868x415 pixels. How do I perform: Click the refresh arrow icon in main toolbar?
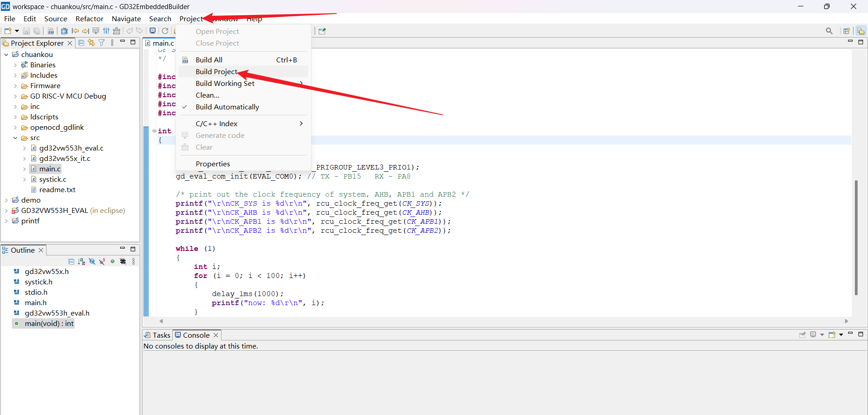[x=165, y=31]
